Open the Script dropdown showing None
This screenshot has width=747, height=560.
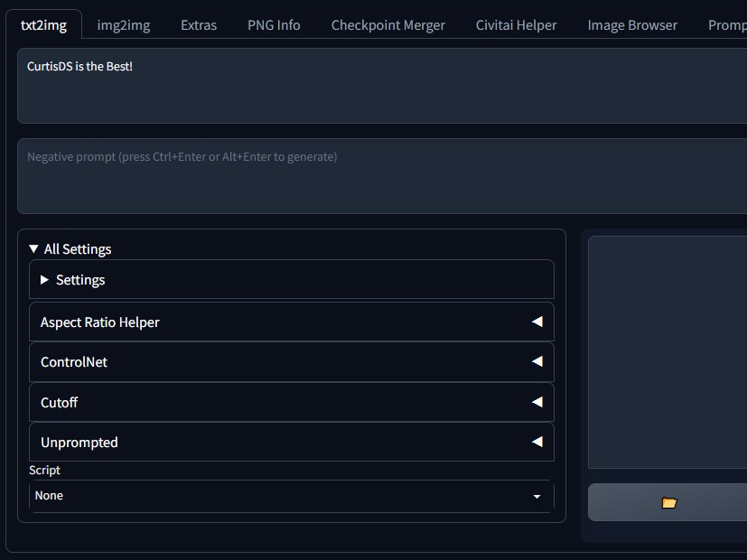pyautogui.click(x=292, y=496)
